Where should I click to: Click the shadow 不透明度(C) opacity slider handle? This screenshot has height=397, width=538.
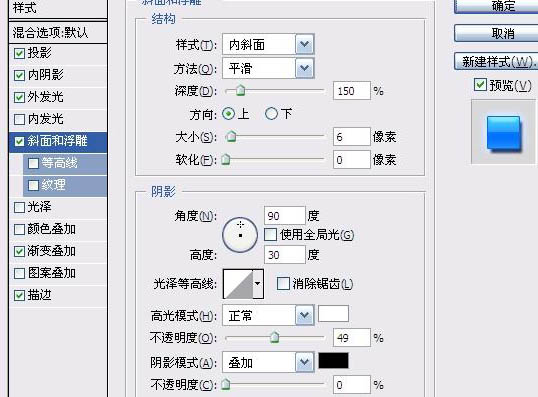226,385
